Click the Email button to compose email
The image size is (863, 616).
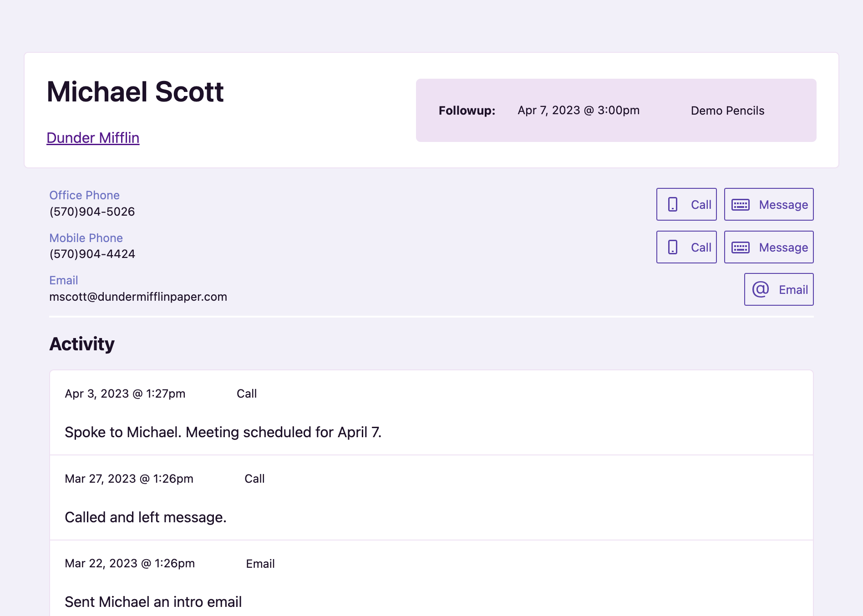[x=778, y=289]
